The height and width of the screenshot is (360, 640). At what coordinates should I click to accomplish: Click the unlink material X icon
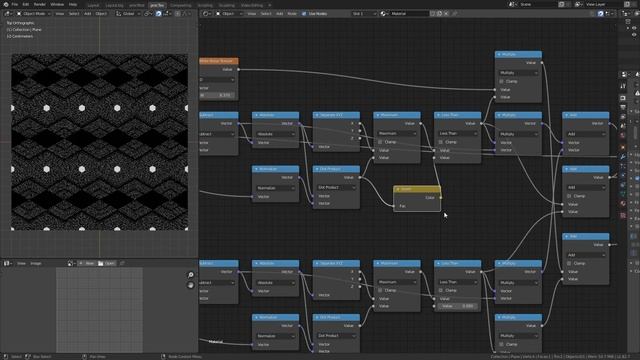coord(447,13)
